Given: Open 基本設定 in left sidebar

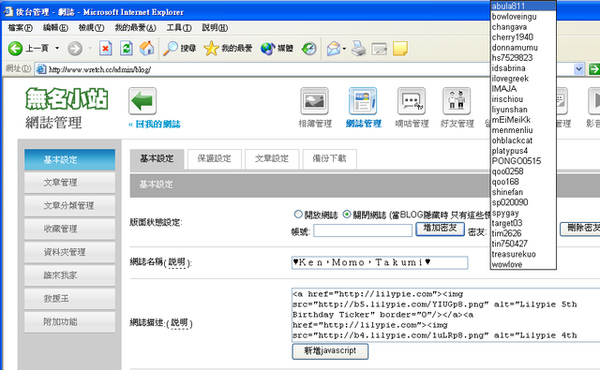Looking at the screenshot, I should [70, 160].
